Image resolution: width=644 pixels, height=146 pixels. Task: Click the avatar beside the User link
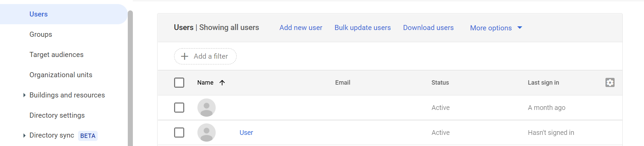tap(207, 133)
